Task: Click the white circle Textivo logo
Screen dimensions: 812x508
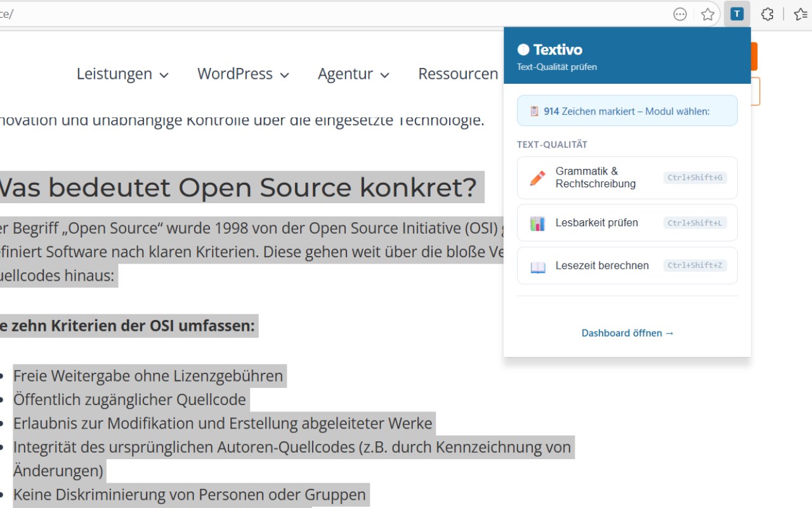Action: pyautogui.click(x=523, y=50)
